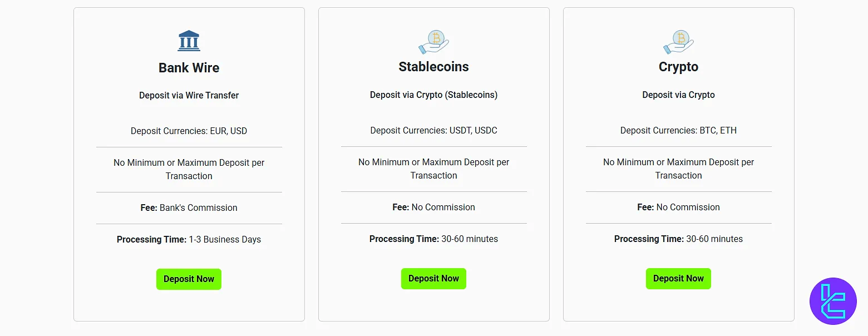Click the Bank's Commission fee text
868x336 pixels.
198,208
